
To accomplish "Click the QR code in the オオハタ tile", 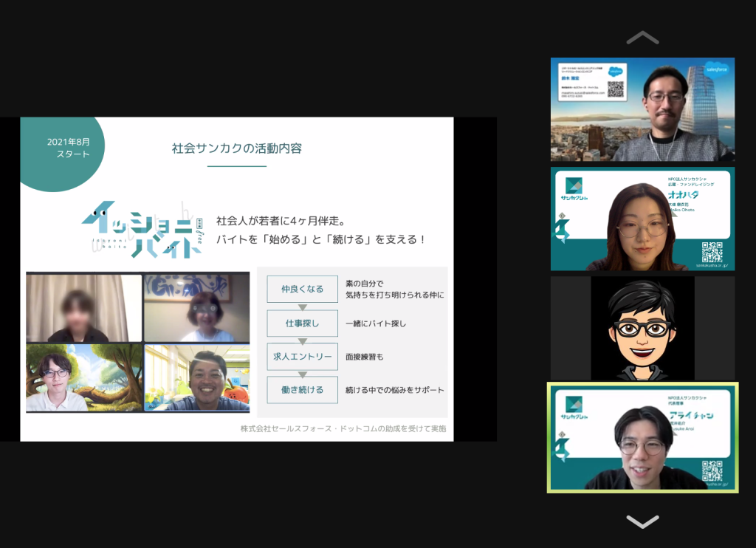I will 712,252.
